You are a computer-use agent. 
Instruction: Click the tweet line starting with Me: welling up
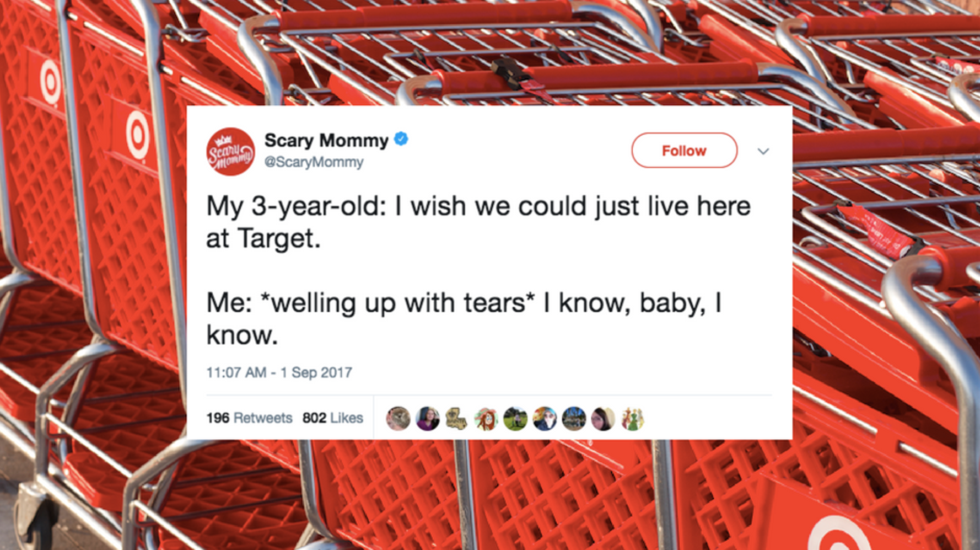(x=464, y=319)
